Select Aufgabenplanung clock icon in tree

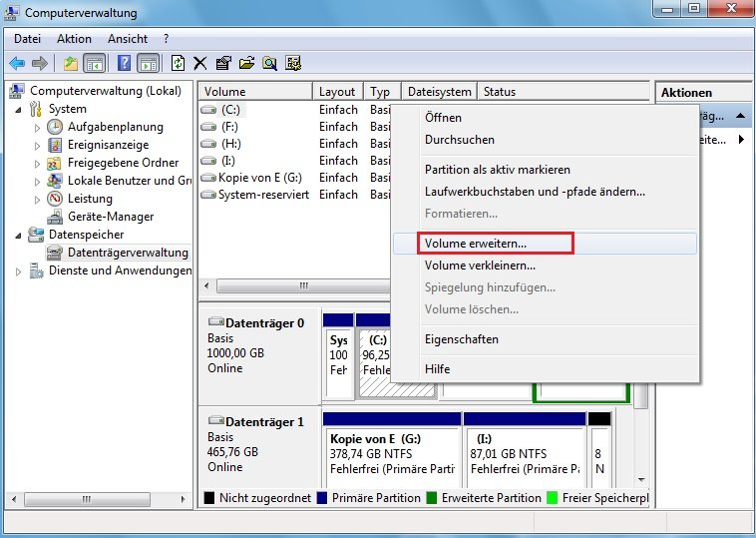click(55, 127)
